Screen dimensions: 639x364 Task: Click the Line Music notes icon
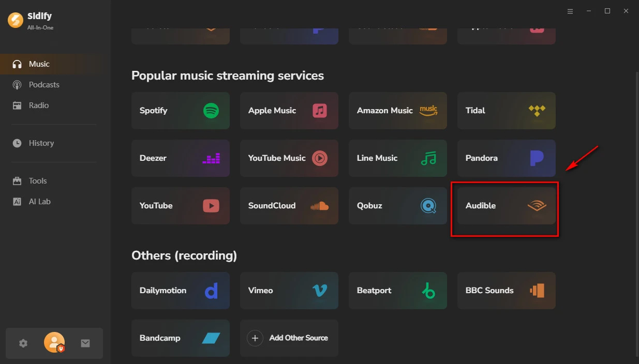tap(428, 158)
